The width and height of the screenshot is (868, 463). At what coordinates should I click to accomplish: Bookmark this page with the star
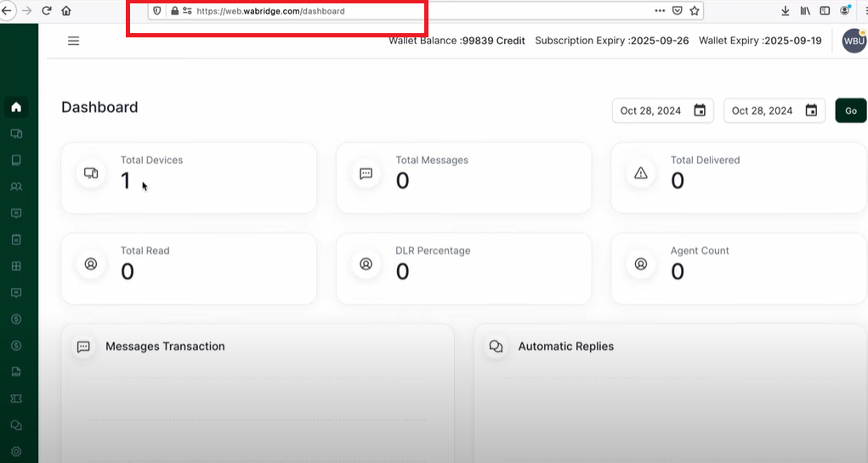695,10
